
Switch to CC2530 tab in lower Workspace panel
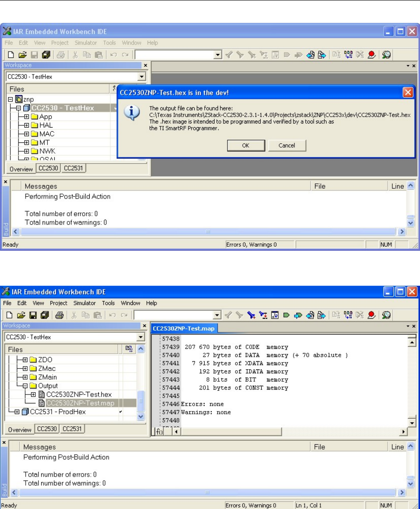click(x=47, y=429)
